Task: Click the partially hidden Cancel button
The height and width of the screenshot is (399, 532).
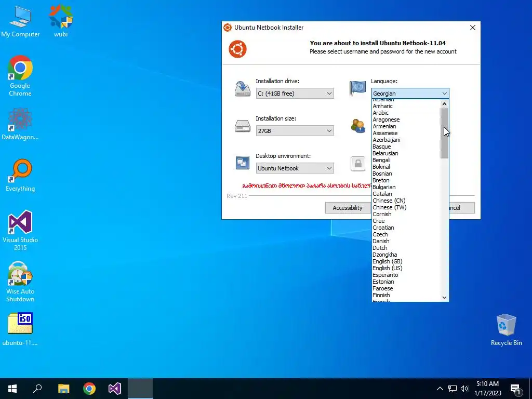Action: (462, 208)
